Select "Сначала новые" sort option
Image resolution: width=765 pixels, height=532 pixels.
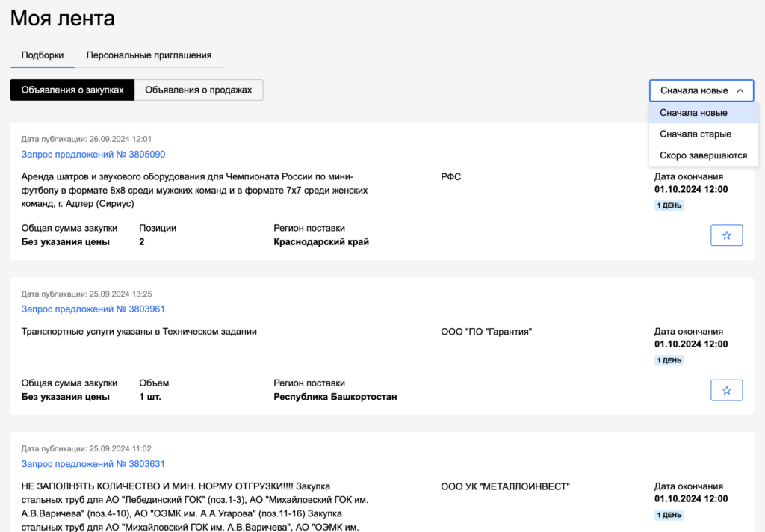point(693,113)
